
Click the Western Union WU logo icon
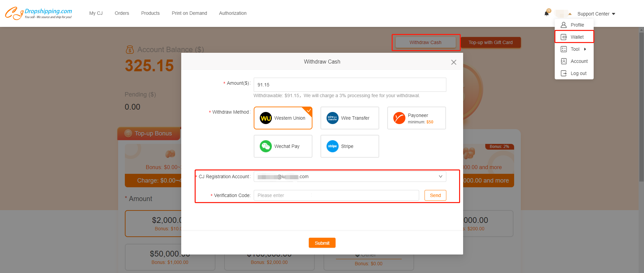click(265, 118)
